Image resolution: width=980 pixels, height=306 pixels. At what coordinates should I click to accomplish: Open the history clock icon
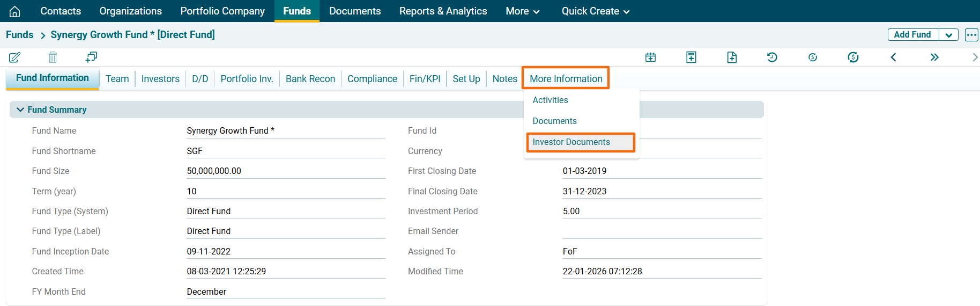[772, 57]
